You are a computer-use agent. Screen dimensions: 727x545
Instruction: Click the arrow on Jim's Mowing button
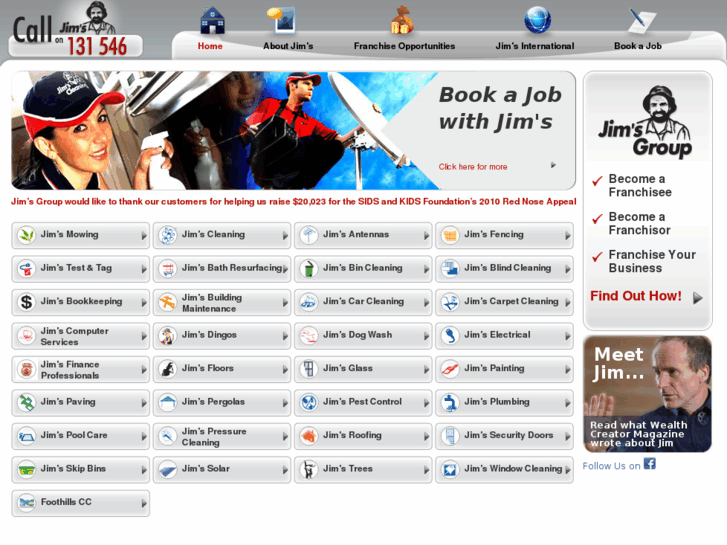[x=144, y=236]
